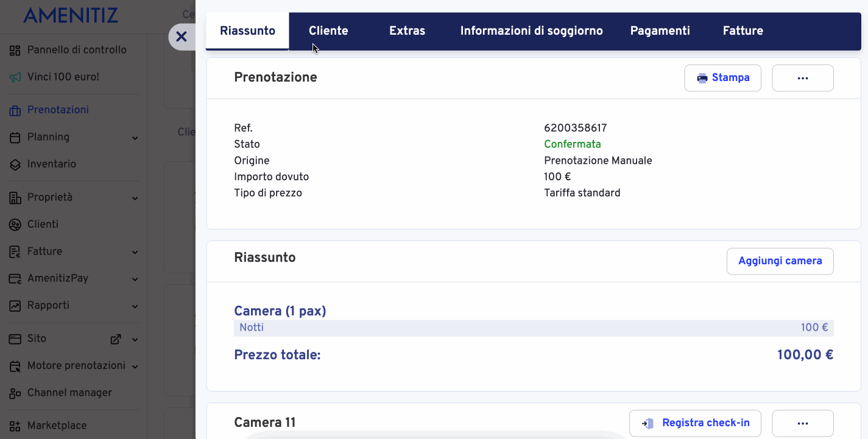Open Clienti in sidebar
This screenshot has height=439, width=868.
pos(43,225)
